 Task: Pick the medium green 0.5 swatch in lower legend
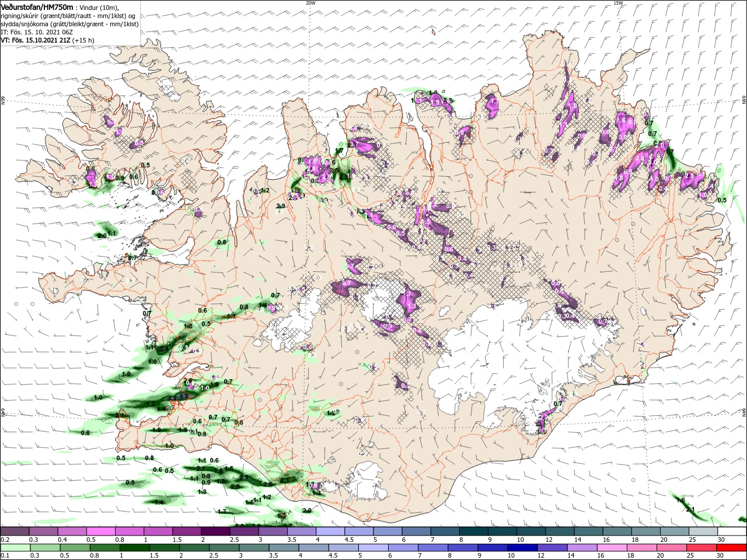coord(75,547)
